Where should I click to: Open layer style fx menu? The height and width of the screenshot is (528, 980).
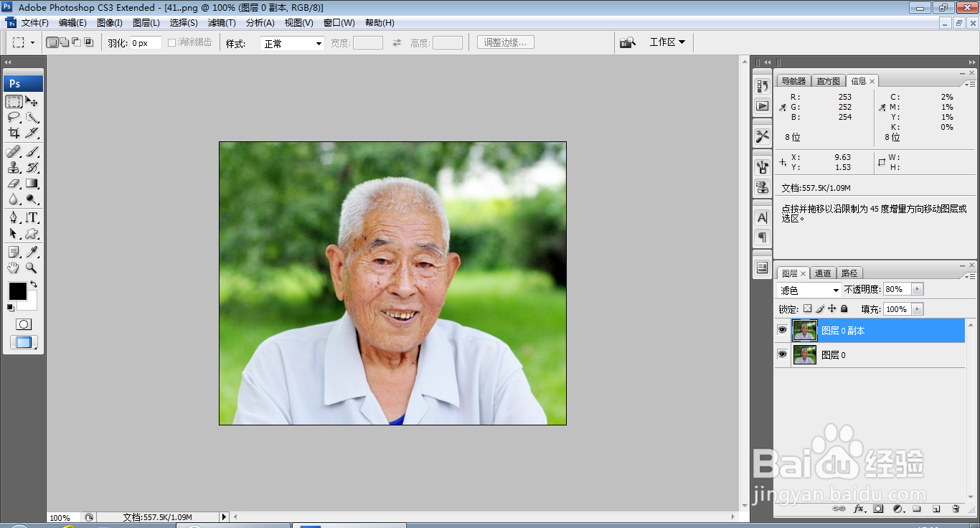859,509
